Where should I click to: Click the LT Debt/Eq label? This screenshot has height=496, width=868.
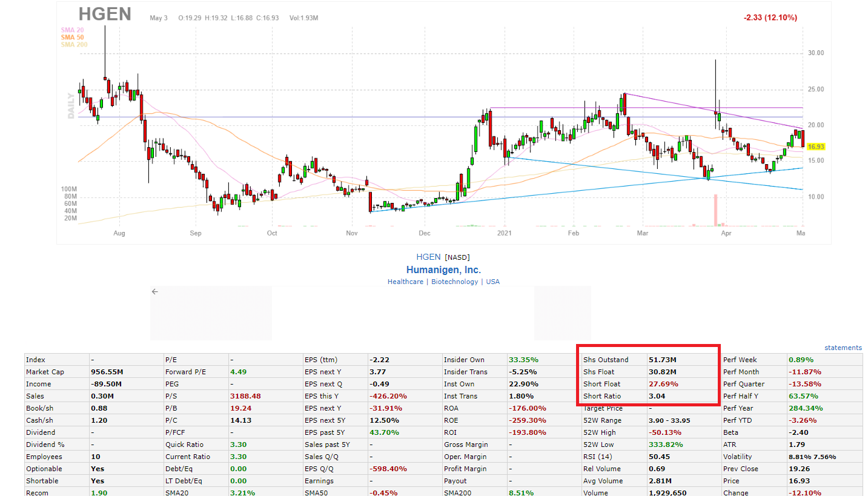click(184, 481)
